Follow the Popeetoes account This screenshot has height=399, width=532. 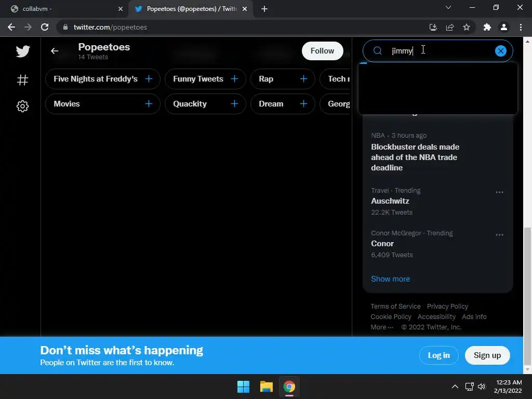point(322,51)
